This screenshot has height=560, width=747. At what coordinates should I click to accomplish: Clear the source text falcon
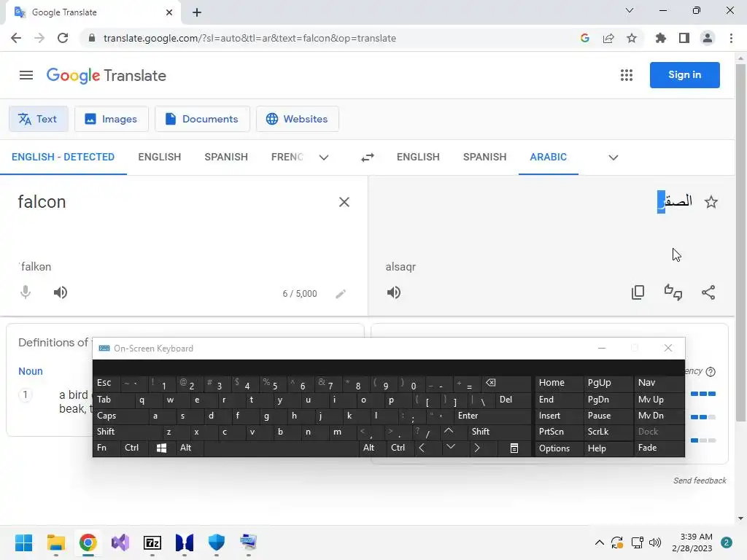point(344,202)
